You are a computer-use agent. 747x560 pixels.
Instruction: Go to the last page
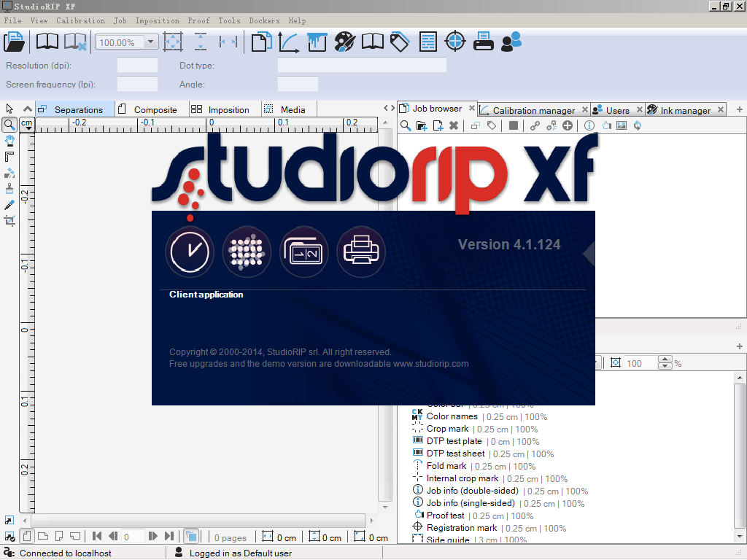click(169, 537)
